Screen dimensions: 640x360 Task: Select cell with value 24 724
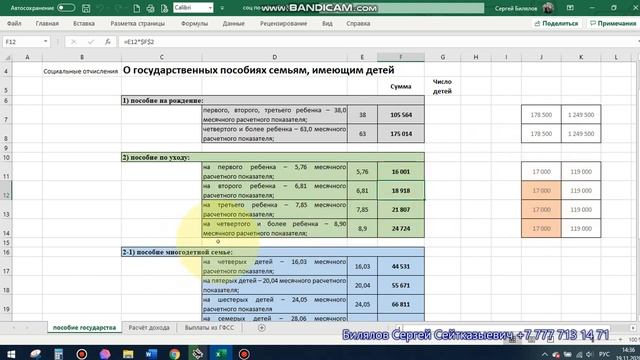point(401,229)
